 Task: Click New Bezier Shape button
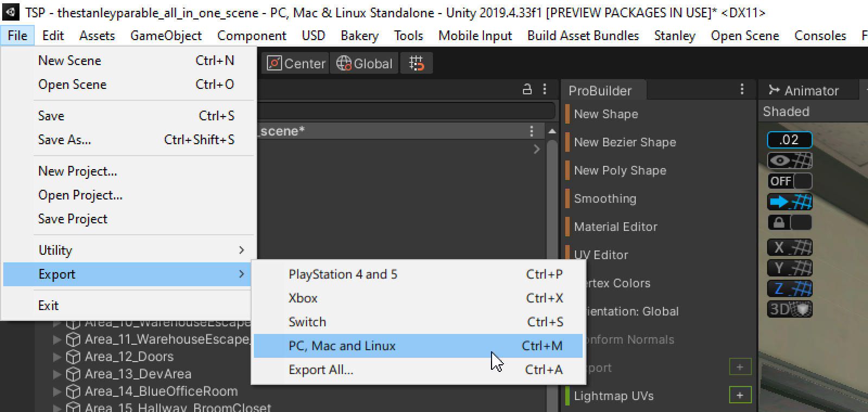click(625, 142)
